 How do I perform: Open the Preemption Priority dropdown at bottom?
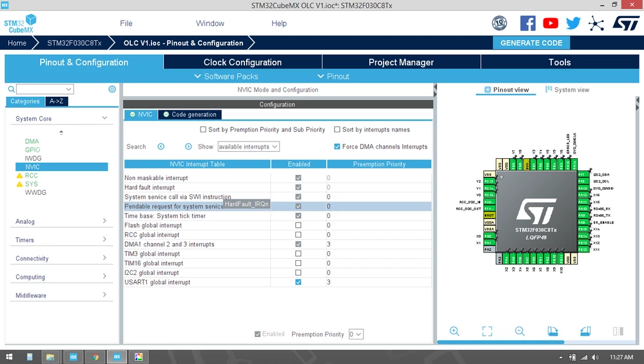[x=356, y=334]
